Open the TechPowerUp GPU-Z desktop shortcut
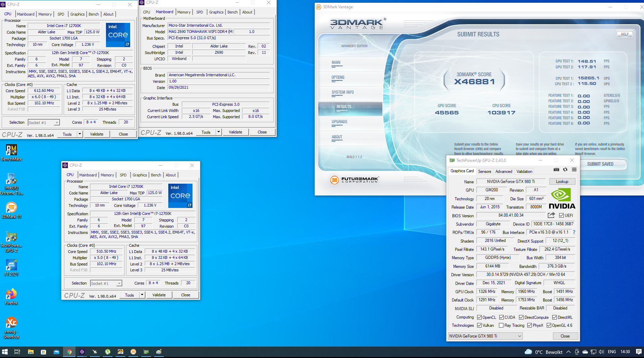Screen dimensions: 644x358 pyautogui.click(x=11, y=242)
